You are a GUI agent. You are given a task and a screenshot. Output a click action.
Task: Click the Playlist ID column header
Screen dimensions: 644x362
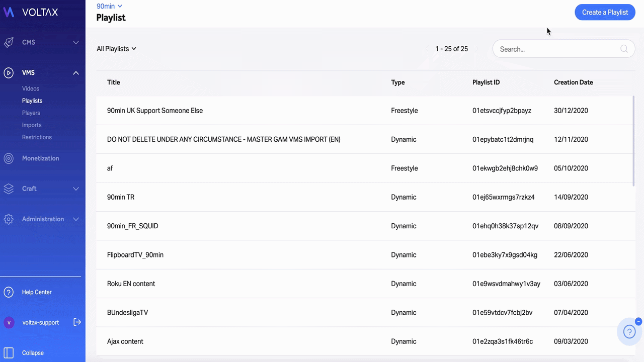486,82
